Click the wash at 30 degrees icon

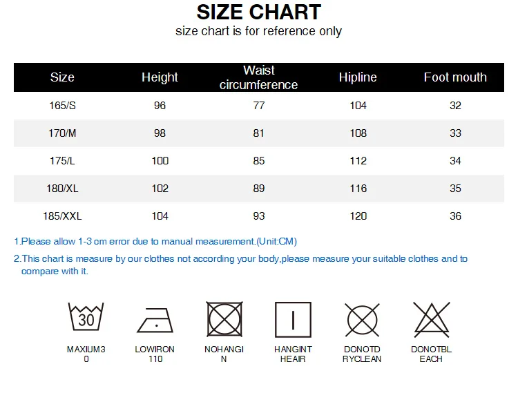pyautogui.click(x=86, y=316)
